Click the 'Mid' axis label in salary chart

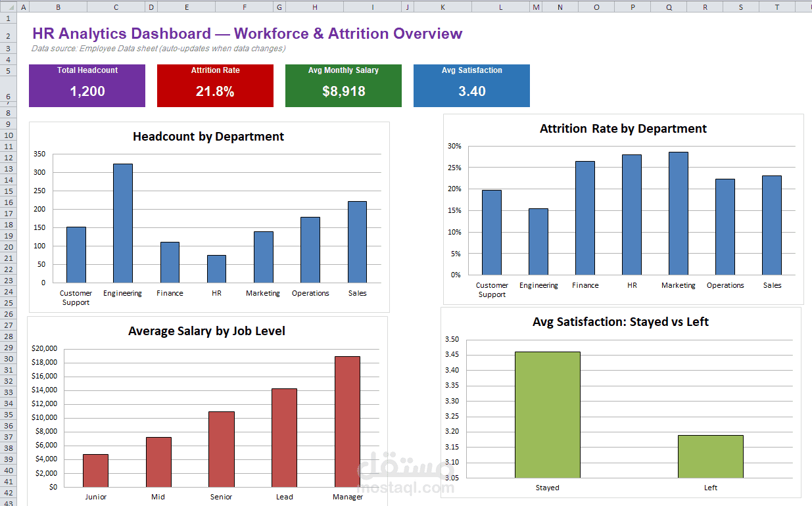point(158,497)
